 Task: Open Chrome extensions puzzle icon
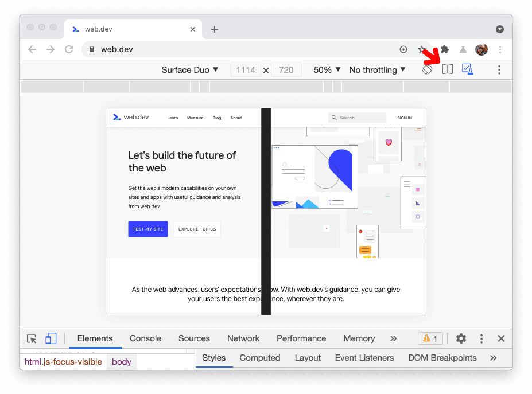point(444,49)
